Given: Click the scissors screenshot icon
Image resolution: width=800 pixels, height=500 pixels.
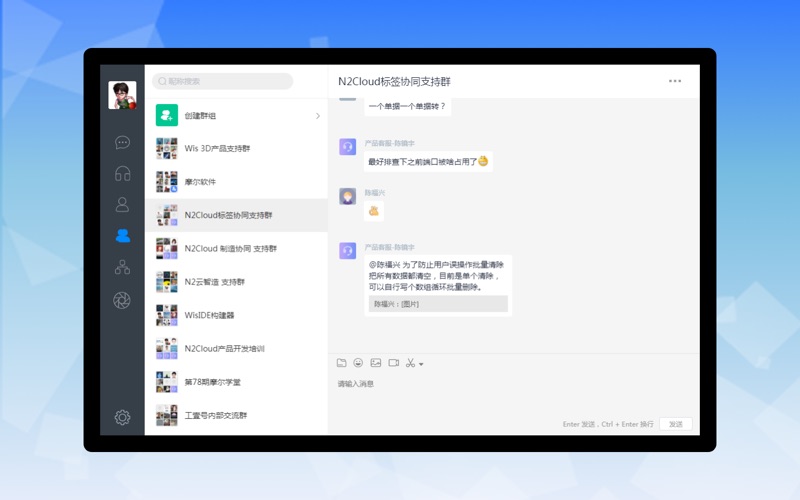Looking at the screenshot, I should 410,363.
